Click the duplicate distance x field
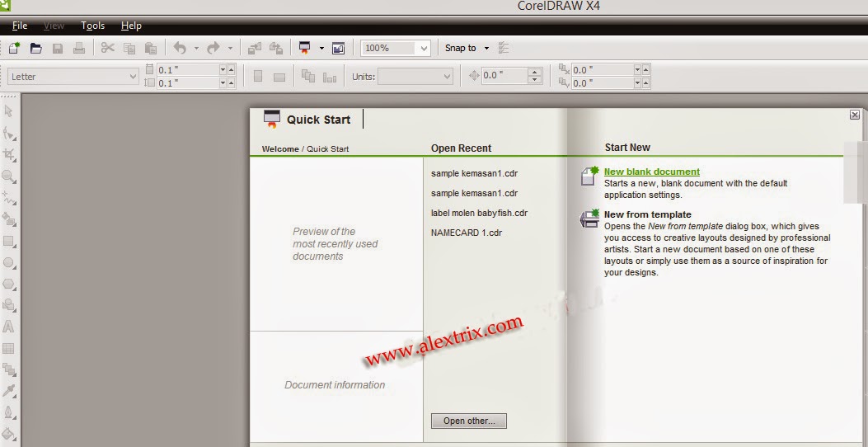The image size is (868, 447). [x=603, y=70]
